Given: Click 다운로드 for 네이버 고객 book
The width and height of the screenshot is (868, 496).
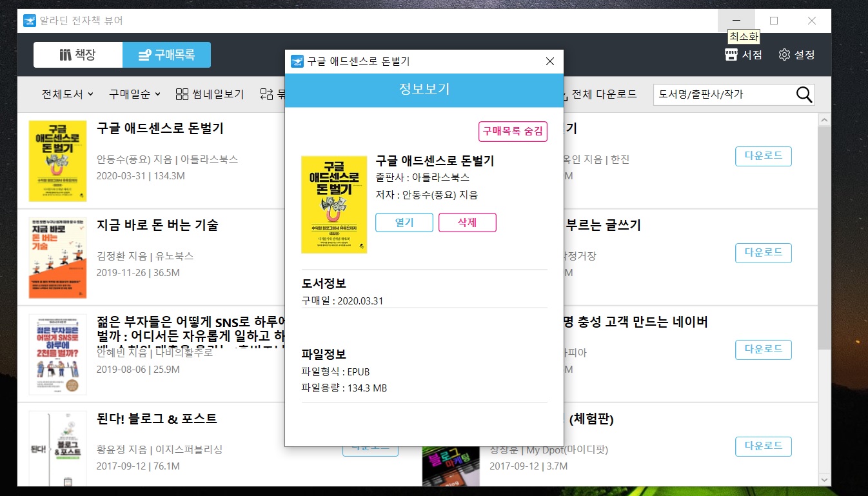Looking at the screenshot, I should coord(764,350).
